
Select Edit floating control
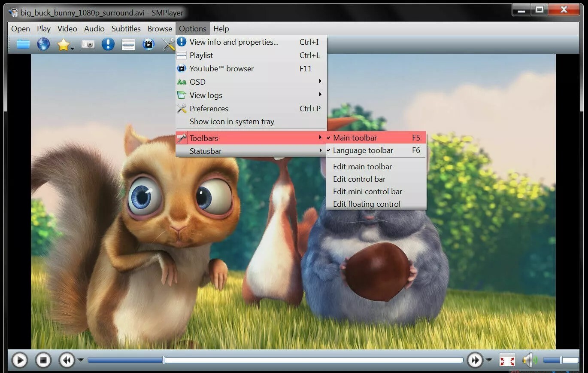tap(376, 204)
